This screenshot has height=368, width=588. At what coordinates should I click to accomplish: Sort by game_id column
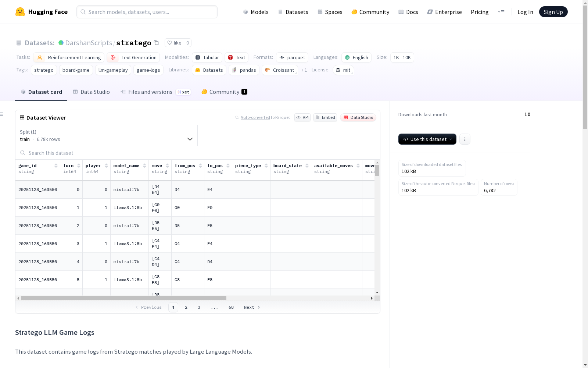point(56,166)
